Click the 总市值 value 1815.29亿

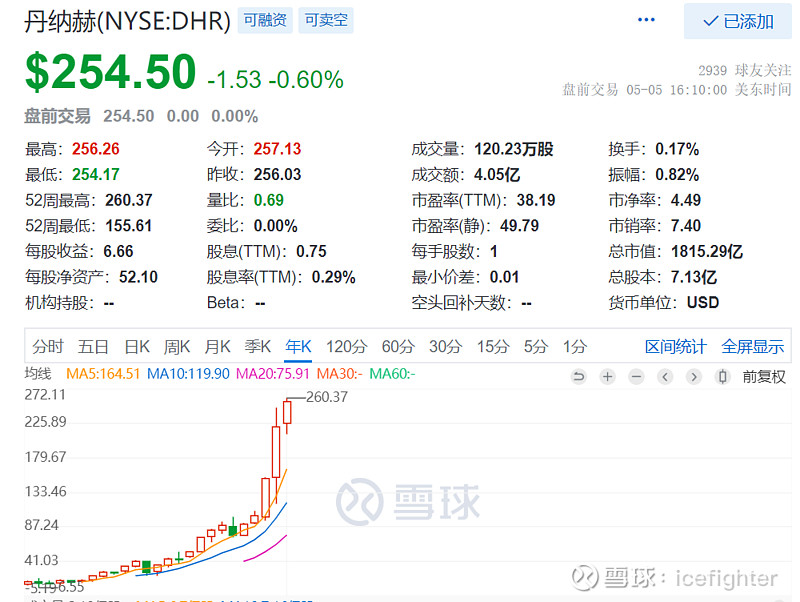point(707,252)
